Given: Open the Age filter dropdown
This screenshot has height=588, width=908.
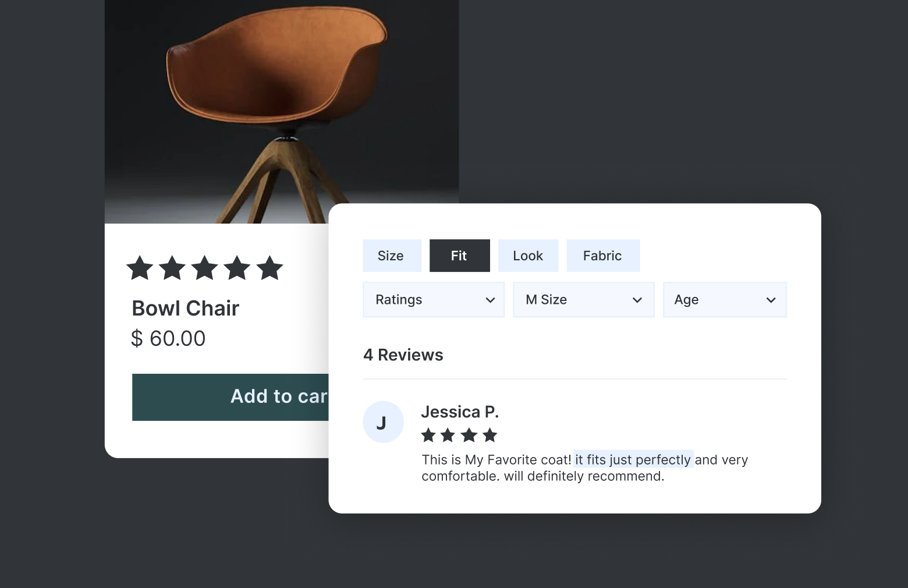Looking at the screenshot, I should click(724, 300).
